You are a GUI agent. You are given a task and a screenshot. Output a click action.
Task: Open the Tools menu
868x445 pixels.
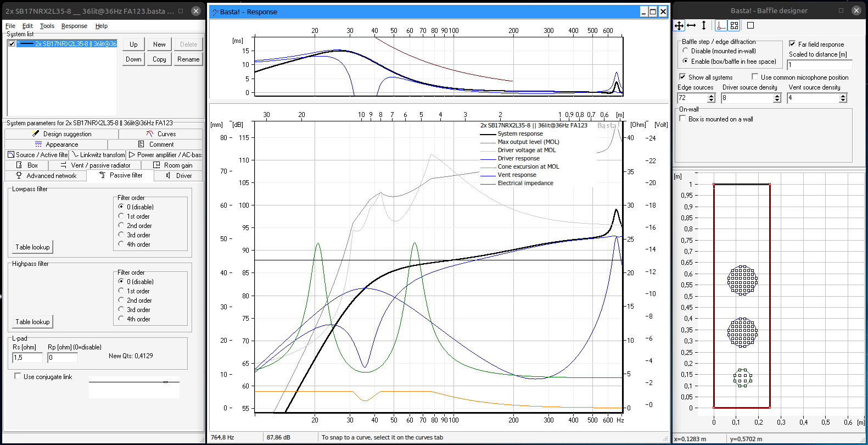click(x=47, y=26)
